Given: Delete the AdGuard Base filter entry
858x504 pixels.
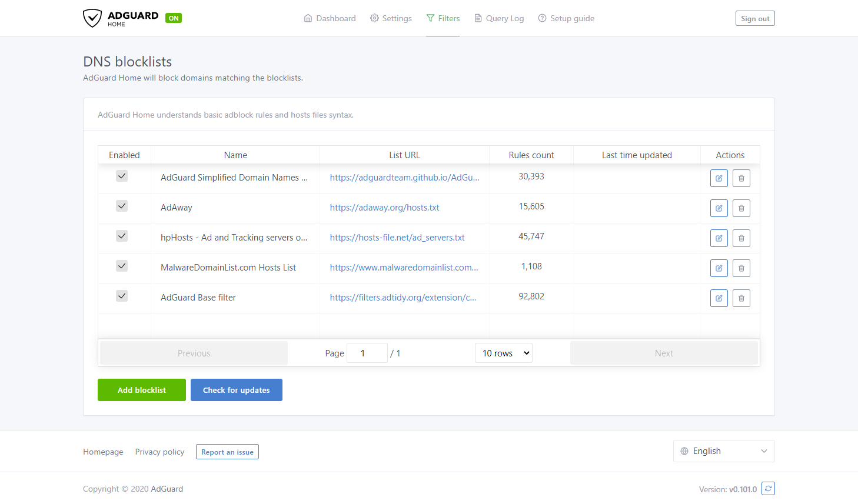Looking at the screenshot, I should pos(741,298).
